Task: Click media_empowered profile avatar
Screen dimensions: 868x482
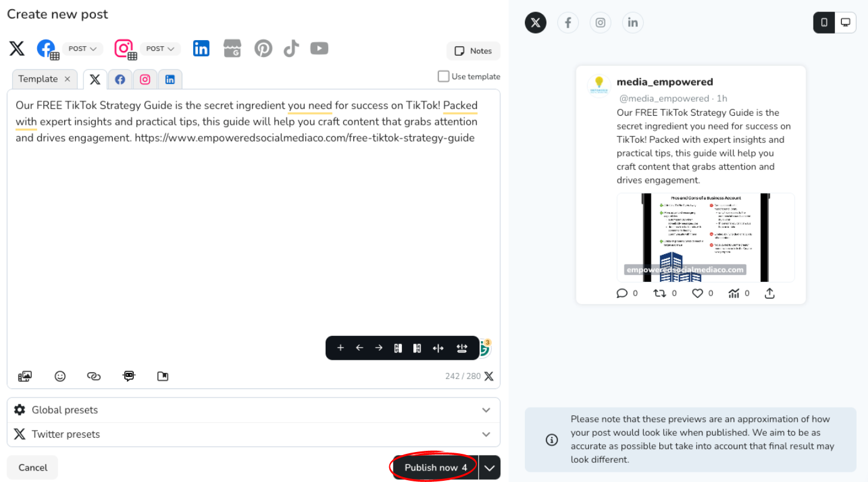Action: [599, 86]
